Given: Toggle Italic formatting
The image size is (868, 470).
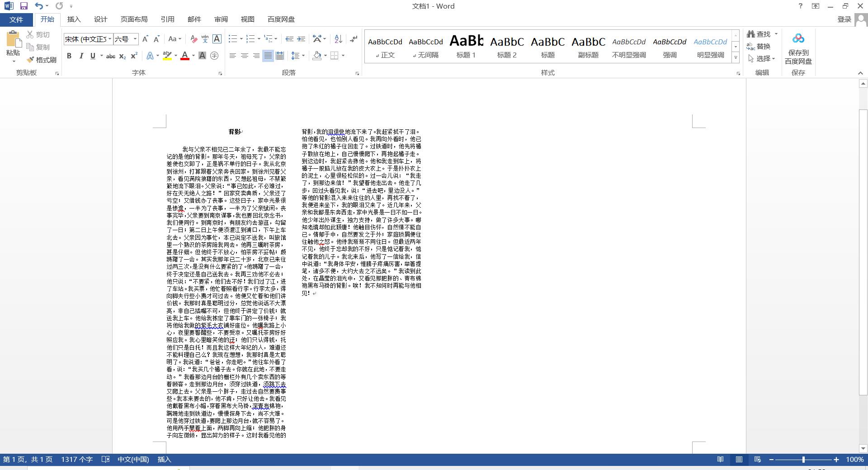Looking at the screenshot, I should point(81,56).
